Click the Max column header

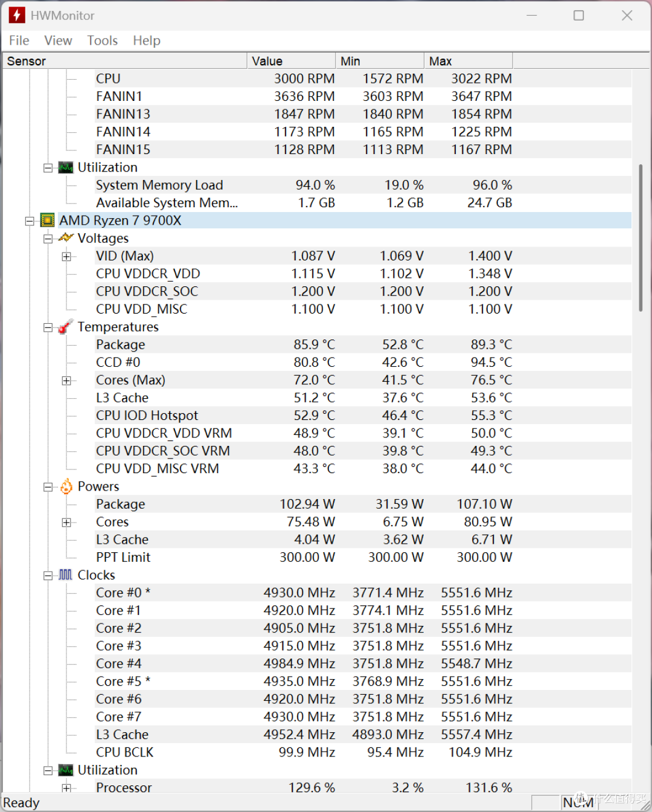468,61
